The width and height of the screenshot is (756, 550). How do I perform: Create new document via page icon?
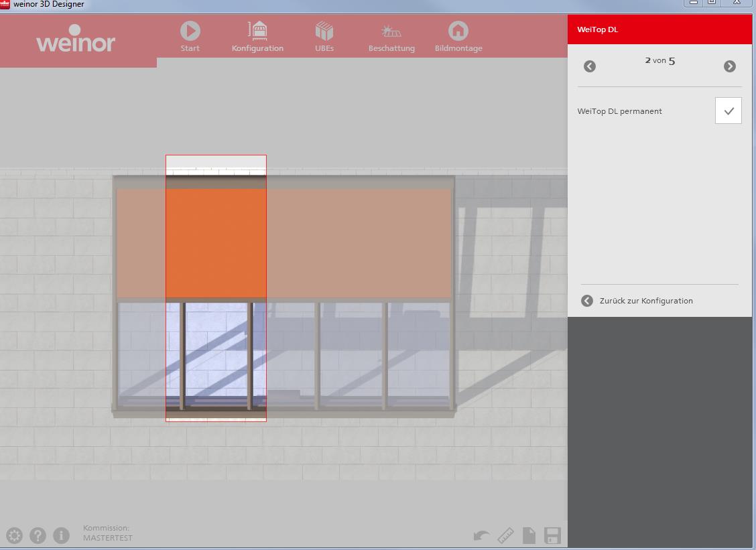point(529,535)
